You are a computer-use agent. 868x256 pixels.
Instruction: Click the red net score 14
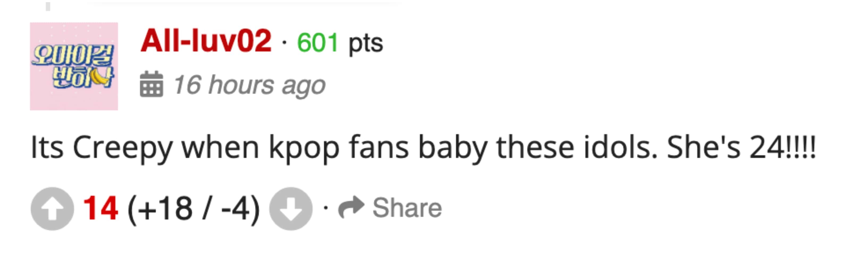pyautogui.click(x=101, y=208)
